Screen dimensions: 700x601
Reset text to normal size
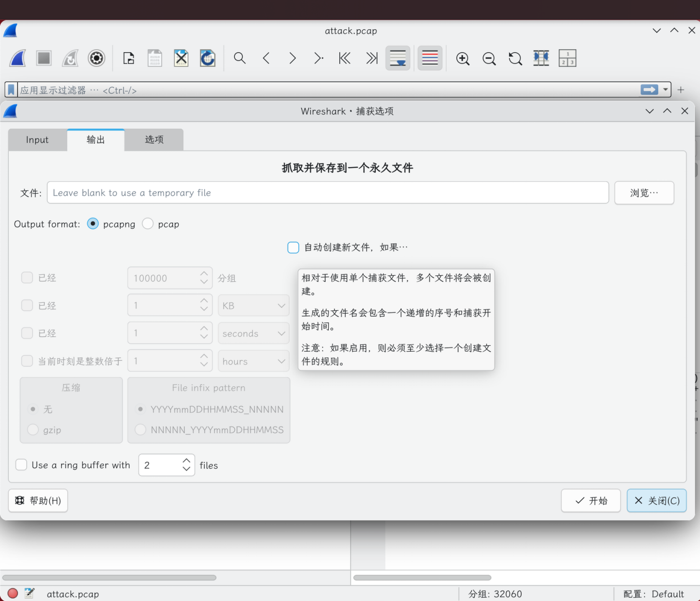(515, 58)
